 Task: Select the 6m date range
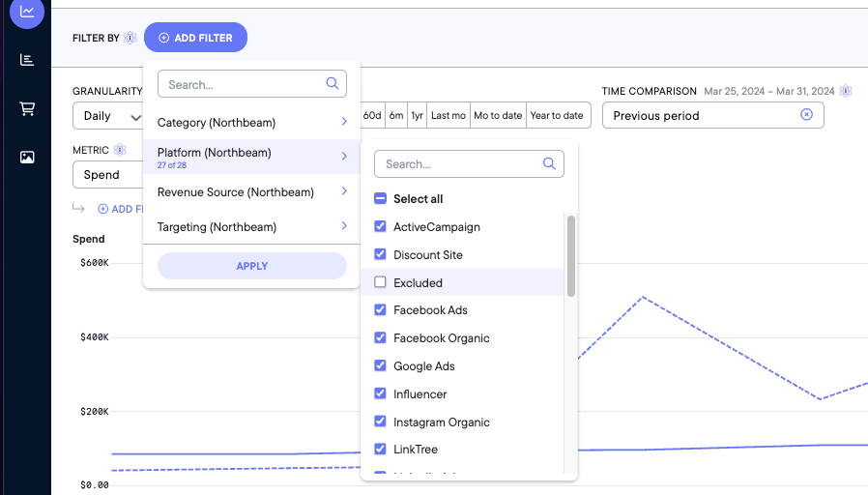coord(396,115)
